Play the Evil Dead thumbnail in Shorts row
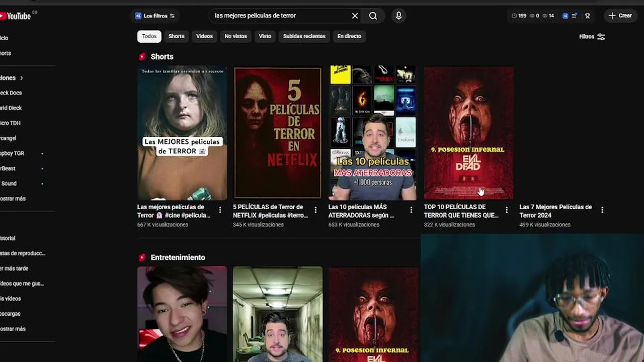 (469, 133)
